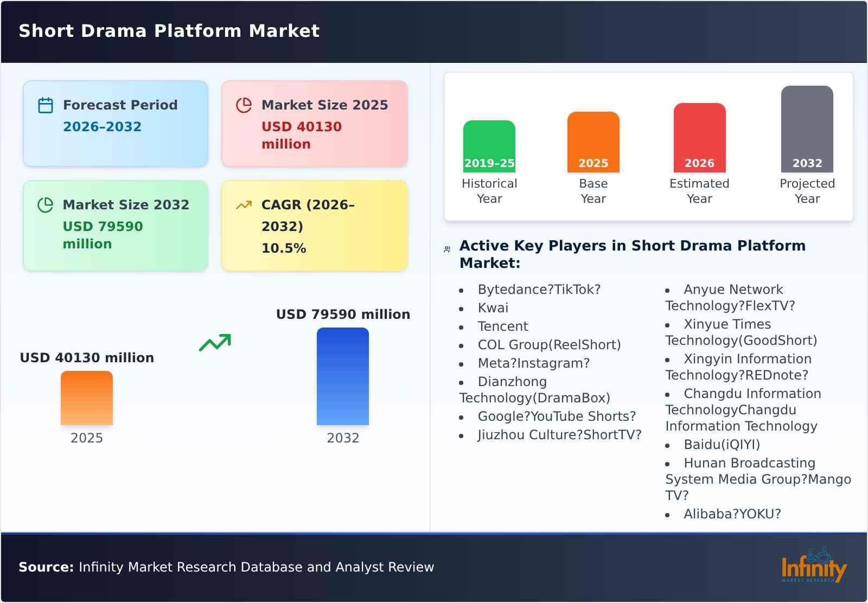Image resolution: width=868 pixels, height=603 pixels.
Task: Click the 'USD 79590 million' label above blue bar
Action: tap(343, 315)
